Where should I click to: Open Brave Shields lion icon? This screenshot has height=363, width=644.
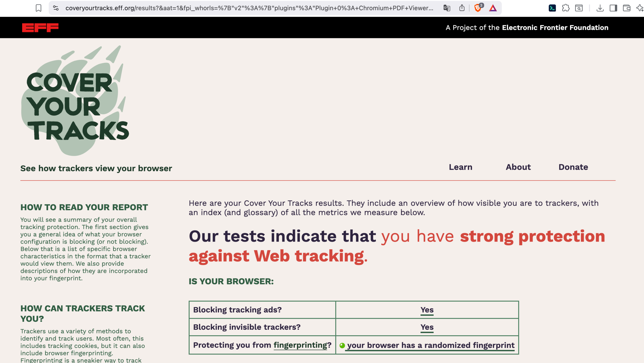(478, 8)
